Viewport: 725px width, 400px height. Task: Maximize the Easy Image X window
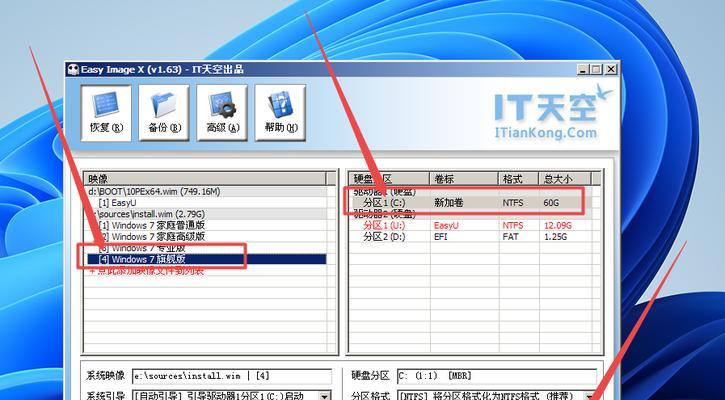coord(596,70)
